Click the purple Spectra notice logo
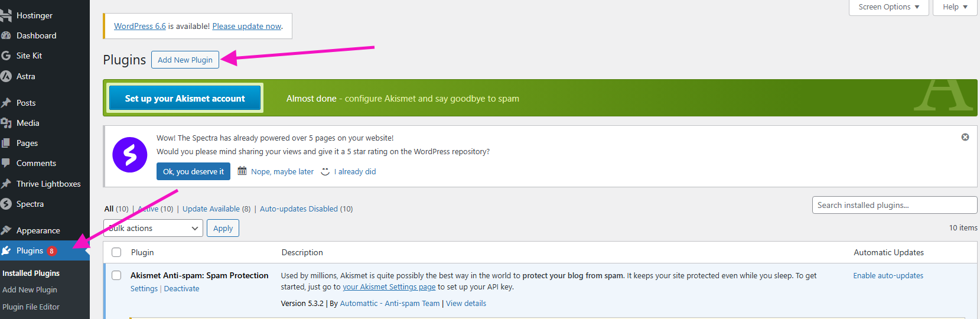Screen dimensions: 980x319 pos(130,155)
